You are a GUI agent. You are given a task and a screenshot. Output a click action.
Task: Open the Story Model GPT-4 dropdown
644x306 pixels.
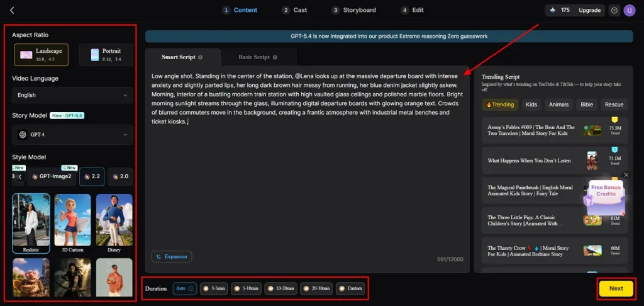tap(73, 135)
